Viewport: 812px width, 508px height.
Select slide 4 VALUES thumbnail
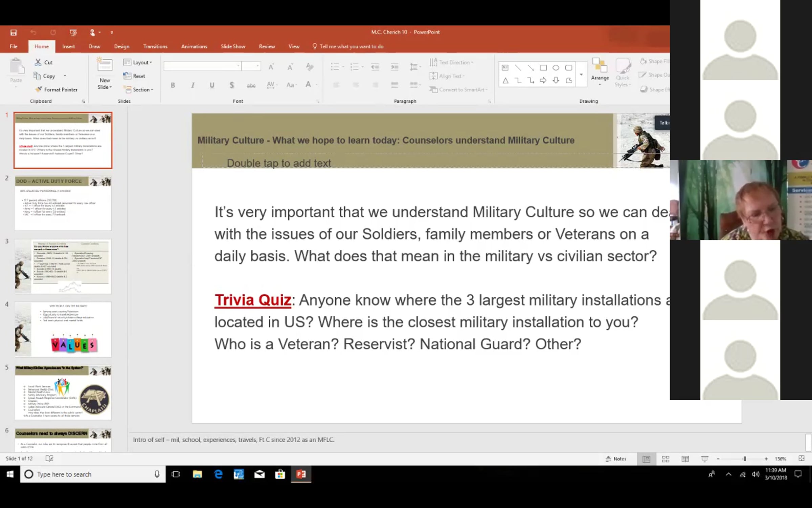tap(63, 329)
